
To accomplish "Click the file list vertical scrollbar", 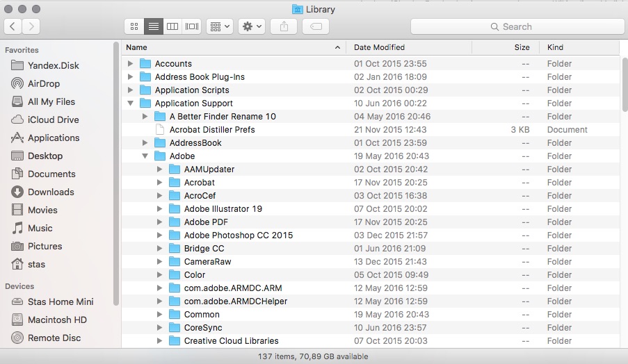I will [x=625, y=85].
